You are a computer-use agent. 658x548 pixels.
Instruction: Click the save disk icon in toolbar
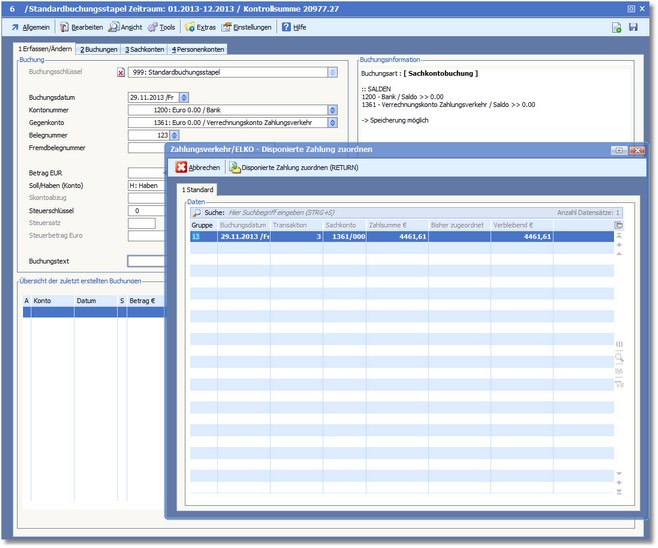click(x=633, y=27)
